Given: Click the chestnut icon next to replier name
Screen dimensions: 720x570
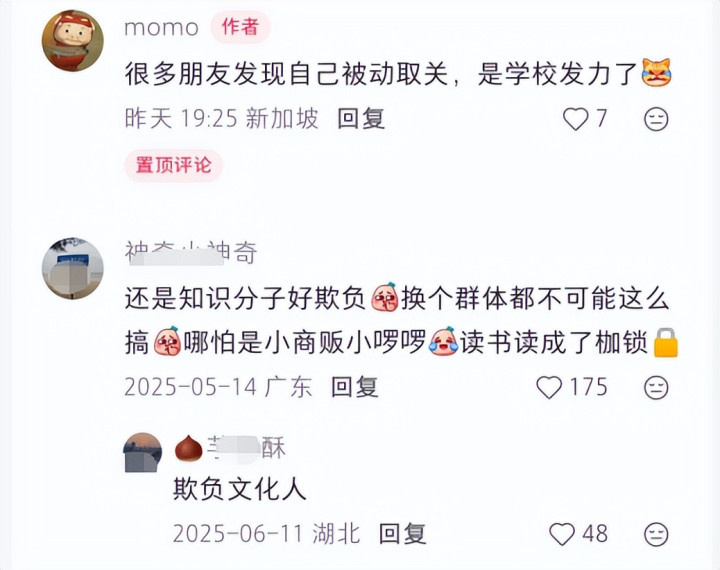Looking at the screenshot, I should click(x=189, y=448).
